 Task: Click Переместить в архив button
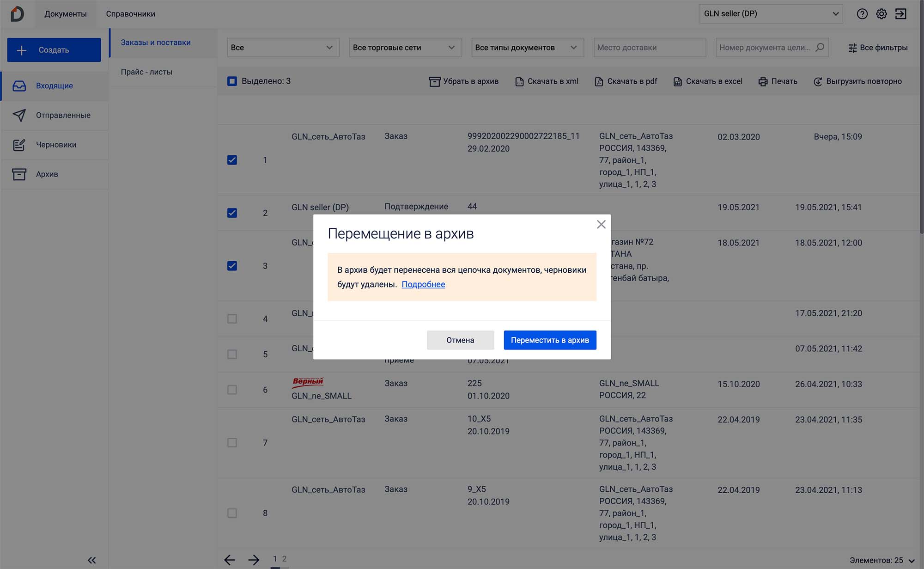550,340
